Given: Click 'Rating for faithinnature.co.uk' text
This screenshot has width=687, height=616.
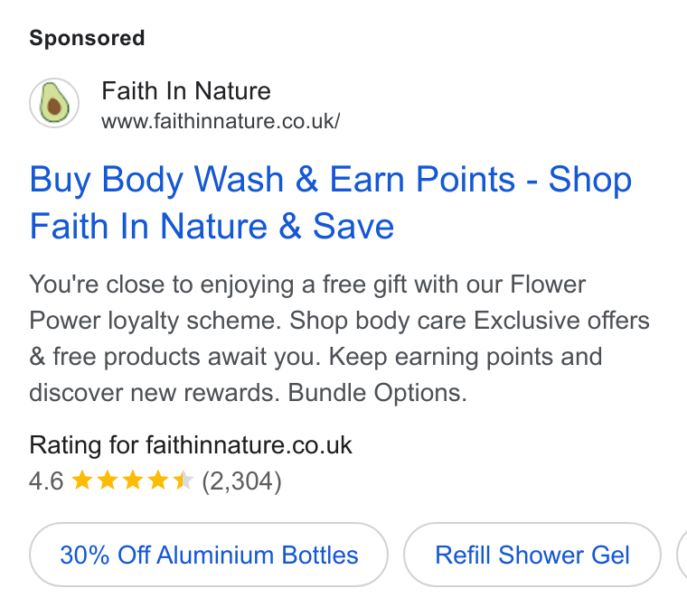Looking at the screenshot, I should pyautogui.click(x=191, y=445).
